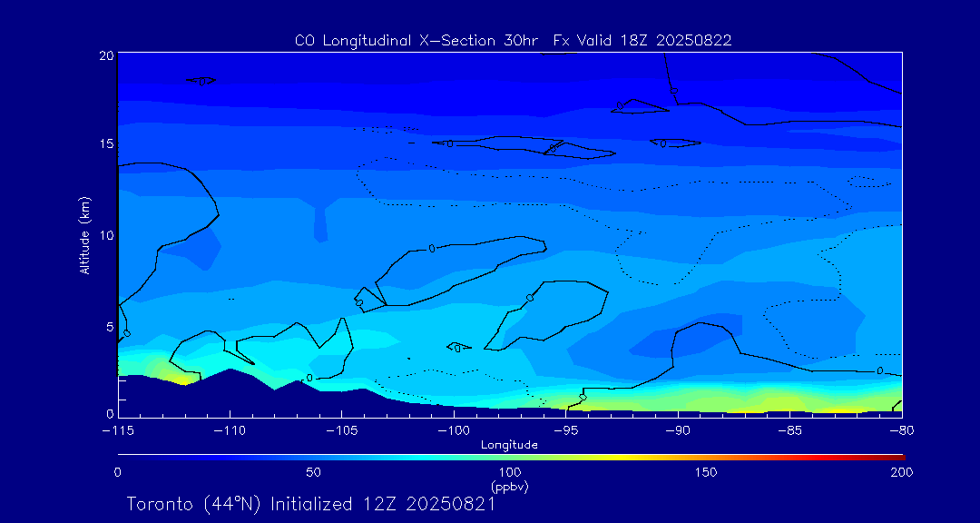Click the longitude tick label "-100"

[453, 431]
